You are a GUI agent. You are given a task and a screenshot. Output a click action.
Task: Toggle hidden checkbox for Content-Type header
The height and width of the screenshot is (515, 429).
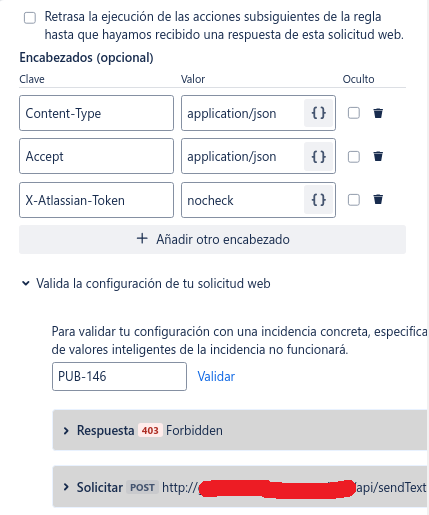[354, 113]
